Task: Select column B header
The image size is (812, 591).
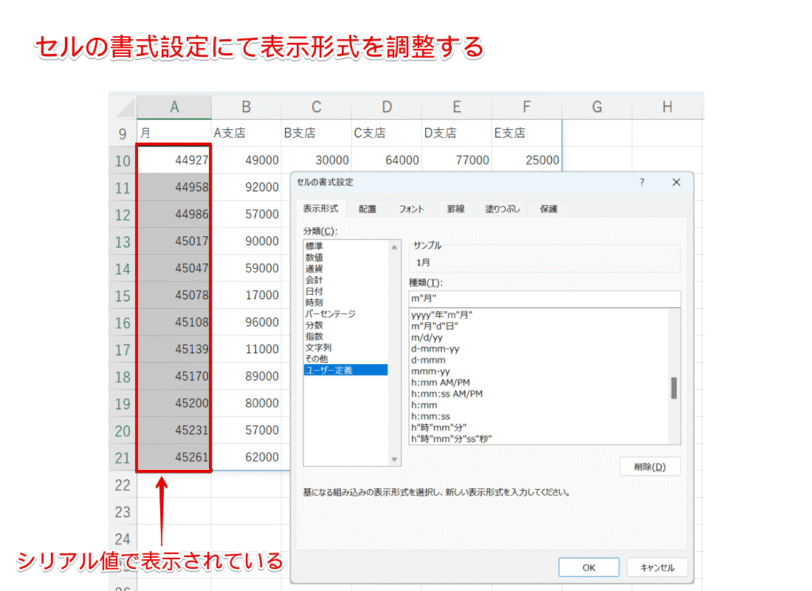Action: click(246, 107)
